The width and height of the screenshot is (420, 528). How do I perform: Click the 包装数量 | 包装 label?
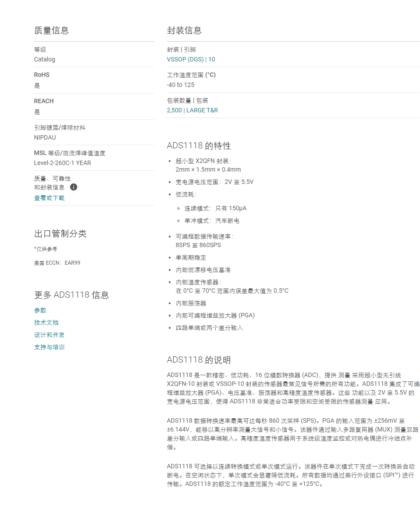[188, 101]
